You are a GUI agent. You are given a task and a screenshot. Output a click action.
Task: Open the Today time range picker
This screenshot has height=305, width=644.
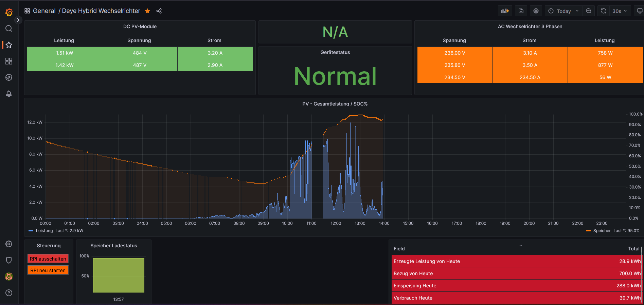pyautogui.click(x=563, y=11)
